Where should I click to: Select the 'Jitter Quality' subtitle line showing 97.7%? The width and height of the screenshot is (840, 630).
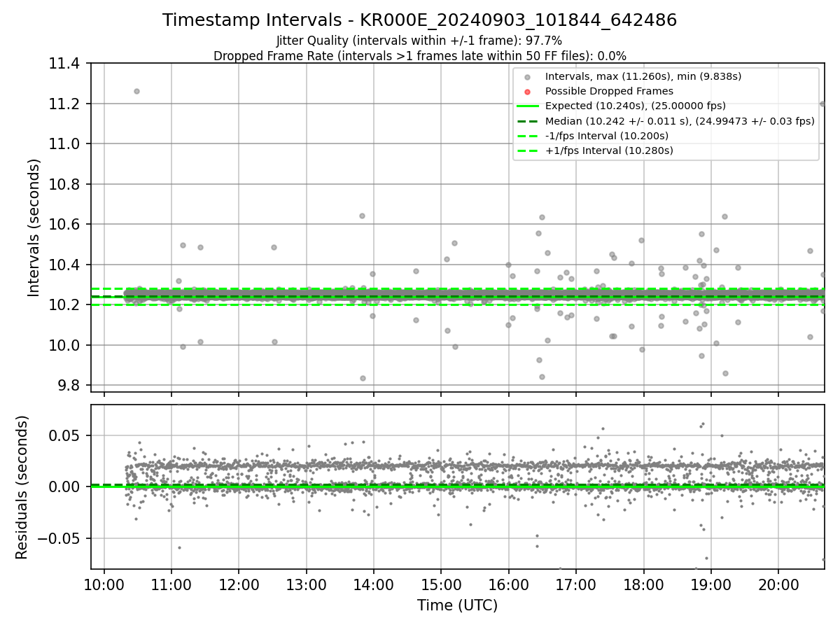tap(419, 41)
